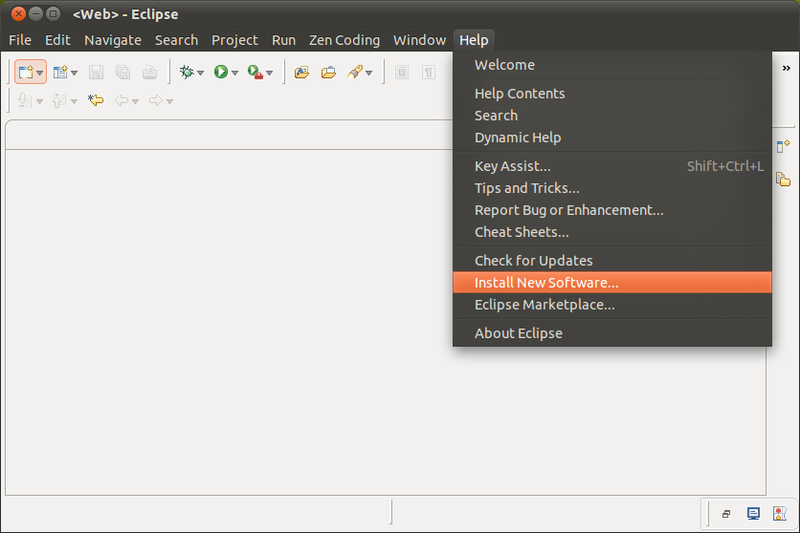The width and height of the screenshot is (800, 533).
Task: Click the restore view icon in bottom trim
Action: 726,514
